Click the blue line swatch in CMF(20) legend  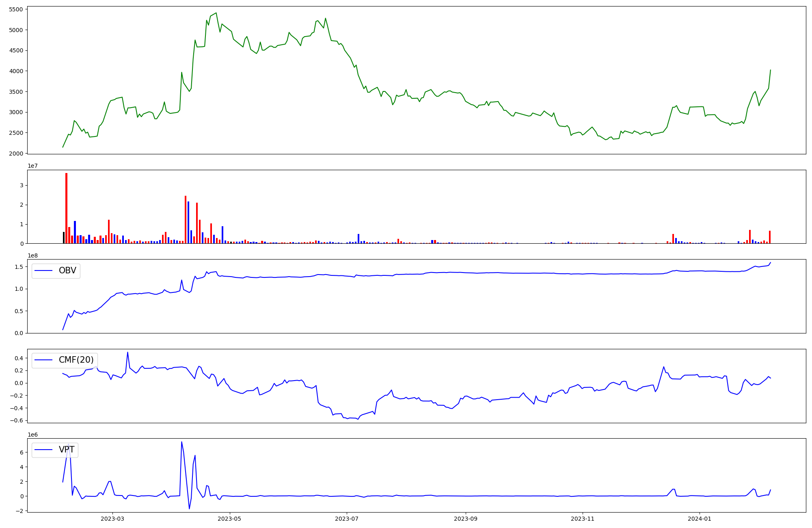pos(44,360)
